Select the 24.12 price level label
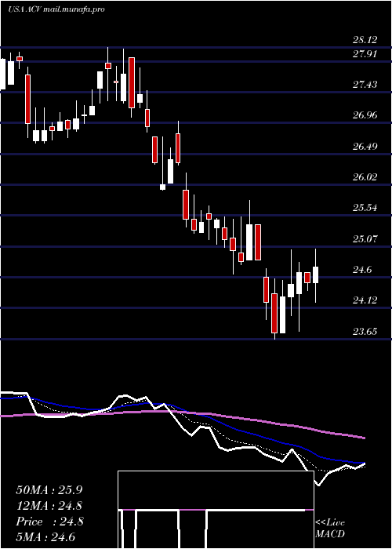Screen dimensions: 392x549 [x=365, y=300]
